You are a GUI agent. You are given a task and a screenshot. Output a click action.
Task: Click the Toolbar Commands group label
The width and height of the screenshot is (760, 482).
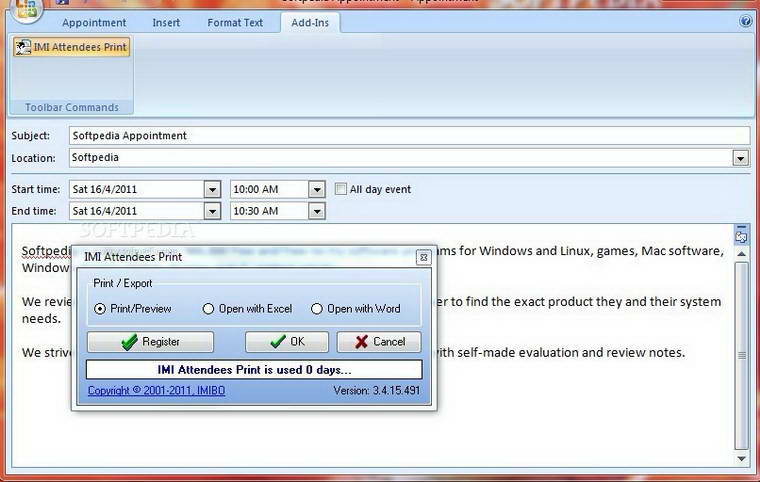pos(72,108)
